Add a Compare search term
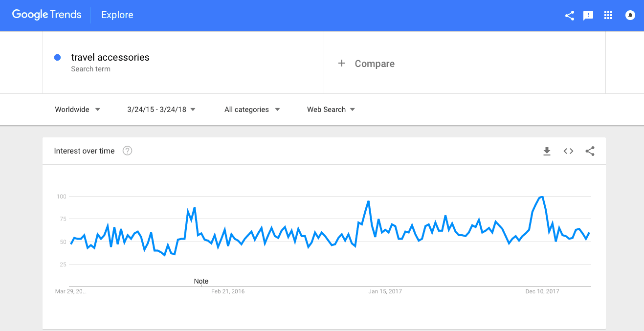 click(465, 63)
